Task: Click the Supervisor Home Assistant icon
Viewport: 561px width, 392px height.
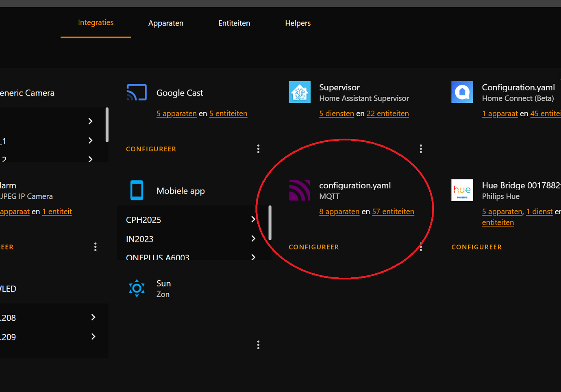Action: pos(300,92)
